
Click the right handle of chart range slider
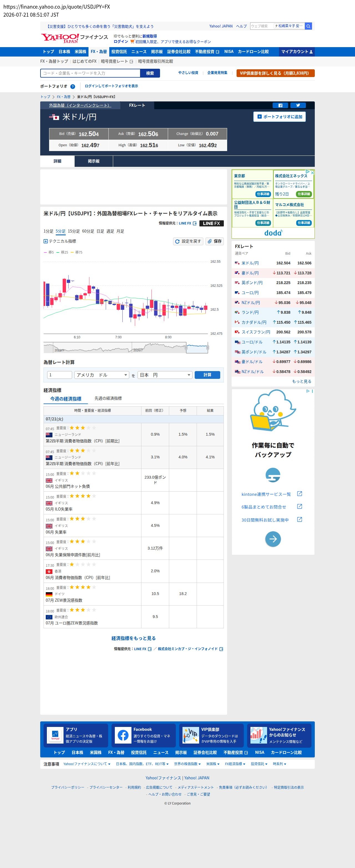coord(208,348)
